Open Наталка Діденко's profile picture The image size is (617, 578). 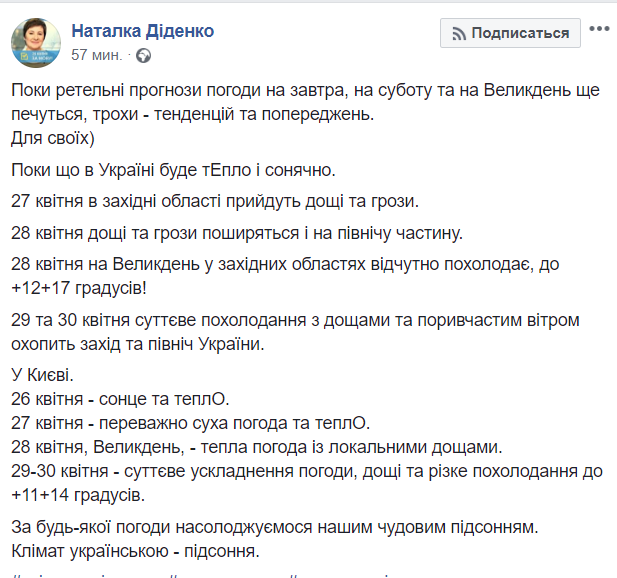click(x=35, y=40)
